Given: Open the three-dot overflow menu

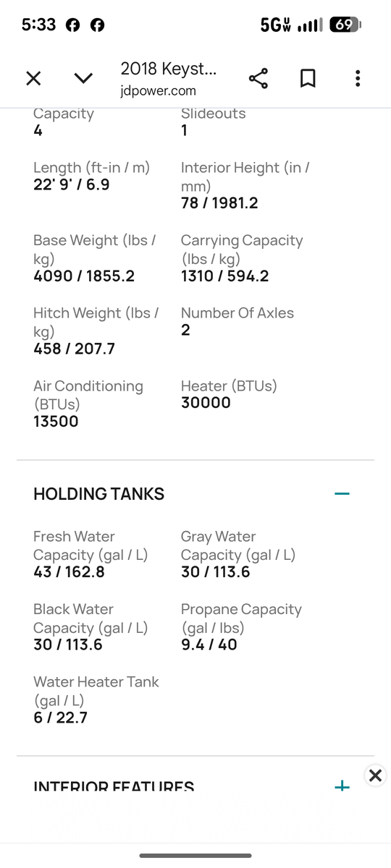Looking at the screenshot, I should click(x=357, y=79).
